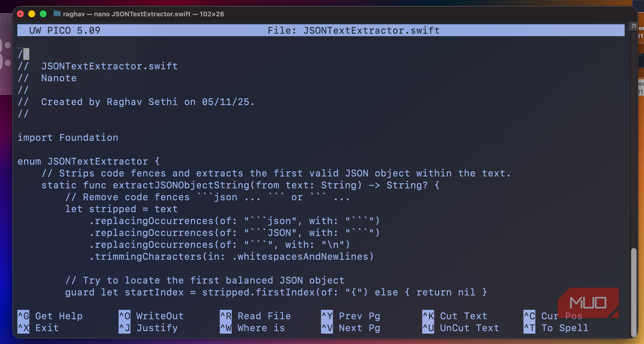The image size is (644, 344).
Task: Click the '// JSONTextExtractor.swift' comment line
Action: [x=98, y=66]
